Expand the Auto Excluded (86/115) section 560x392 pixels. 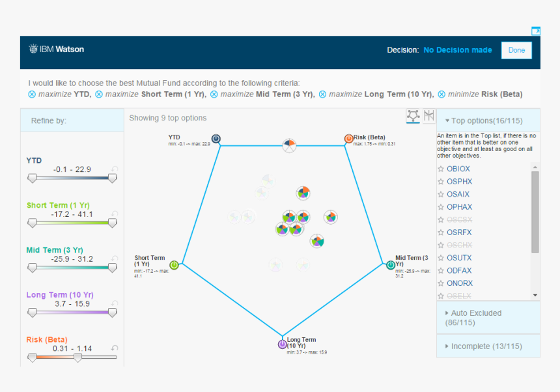tap(488, 318)
